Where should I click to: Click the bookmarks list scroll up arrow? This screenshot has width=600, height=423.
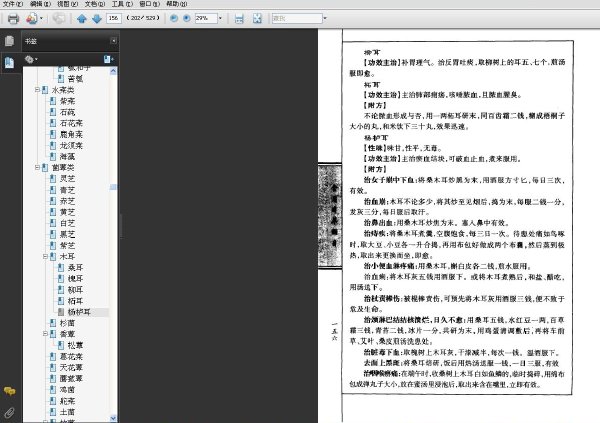113,71
